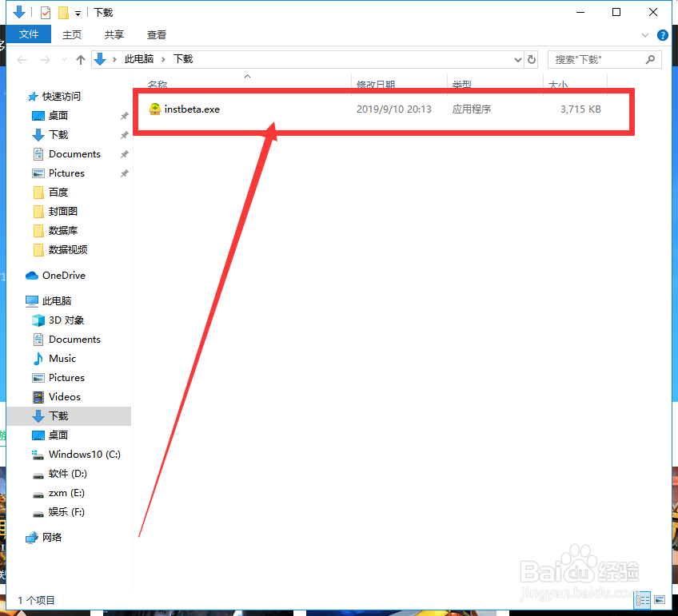678x616 pixels.
Task: Expand the ribbon chevron near the Help icon
Action: [644, 35]
